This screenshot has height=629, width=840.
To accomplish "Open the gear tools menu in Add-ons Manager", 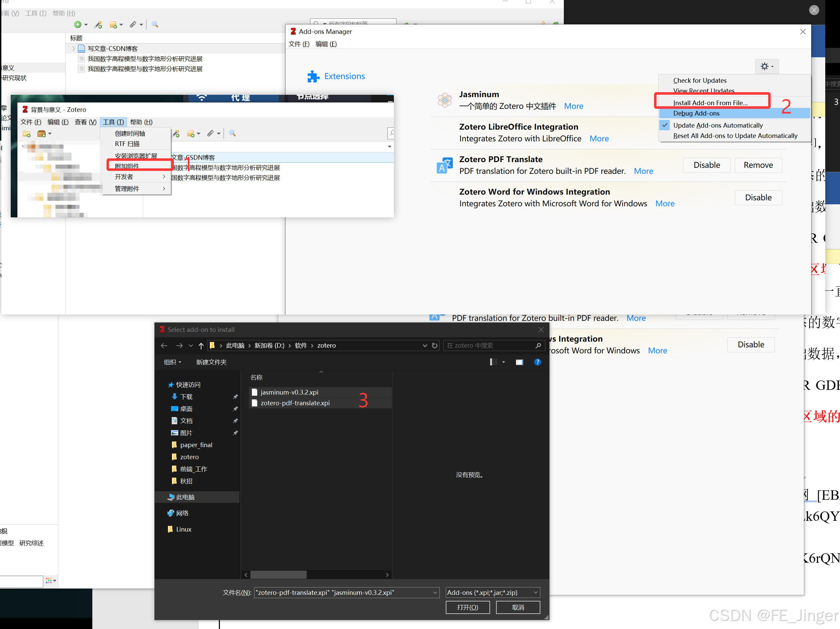I will click(766, 66).
